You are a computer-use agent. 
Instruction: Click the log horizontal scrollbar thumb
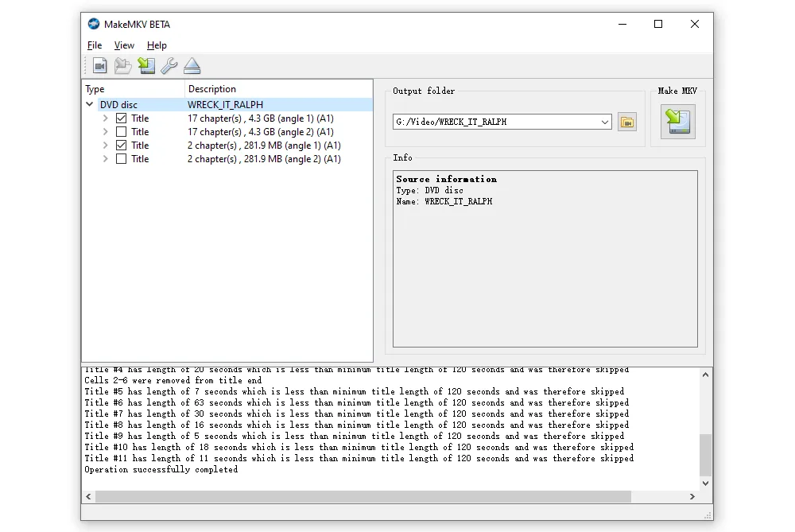(x=363, y=496)
